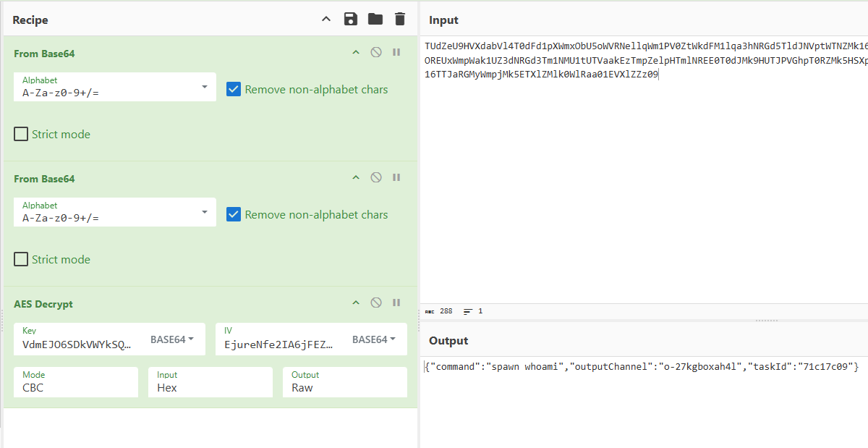
Task: Set breakpoint on AES Decrypt operation
Action: [x=396, y=303]
